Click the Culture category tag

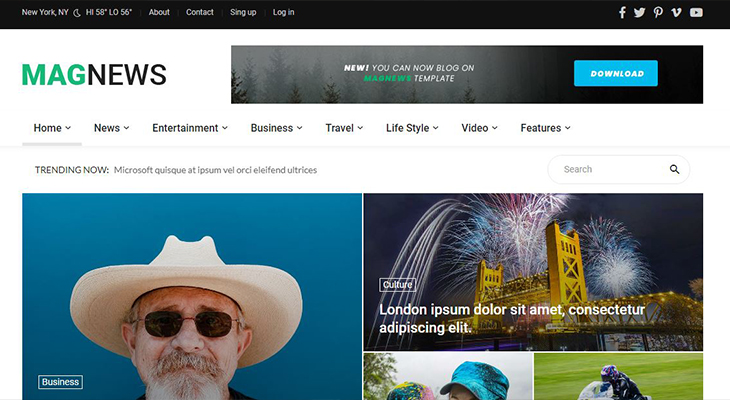397,285
